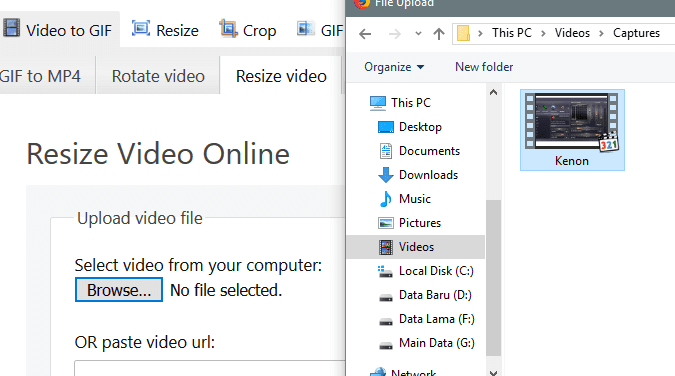
Task: Click This PC in address path
Action: point(511,33)
